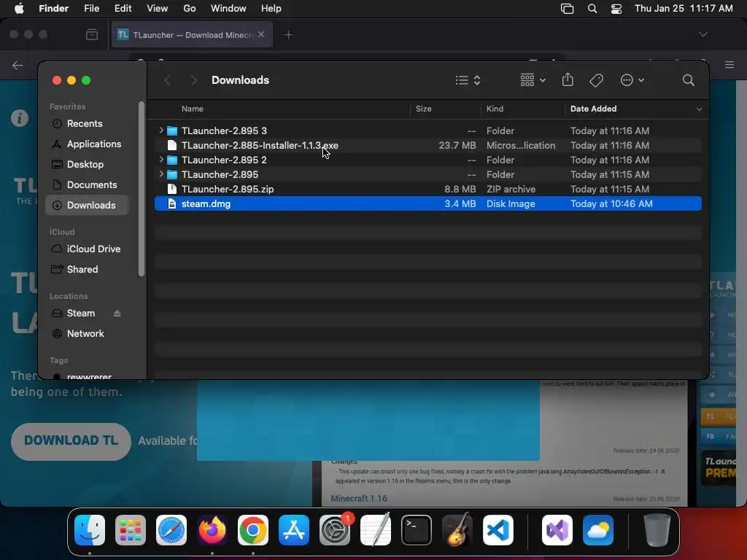Select the TLauncher-2.895.zip file
The width and height of the screenshot is (747, 560).
[428, 189]
